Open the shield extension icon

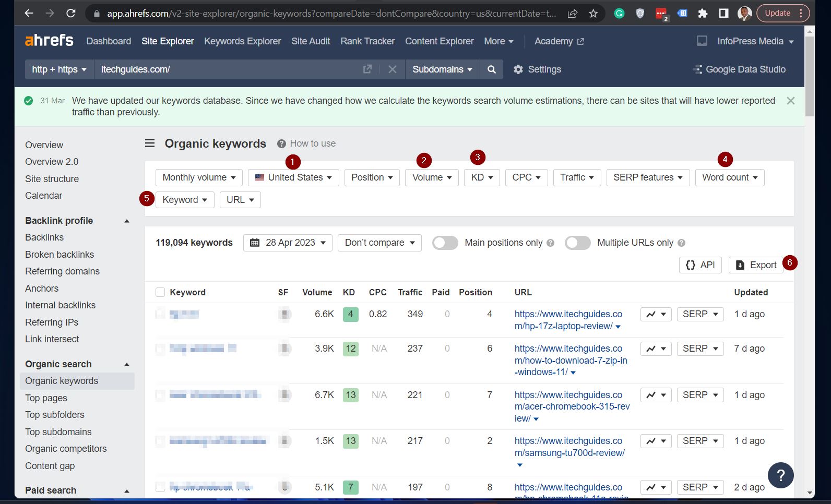(x=640, y=14)
